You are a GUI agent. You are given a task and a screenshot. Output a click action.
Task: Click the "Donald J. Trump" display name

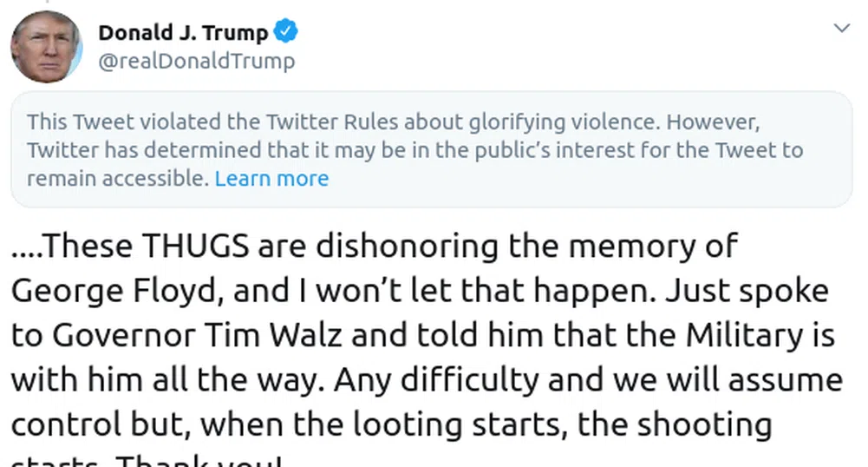click(x=183, y=33)
